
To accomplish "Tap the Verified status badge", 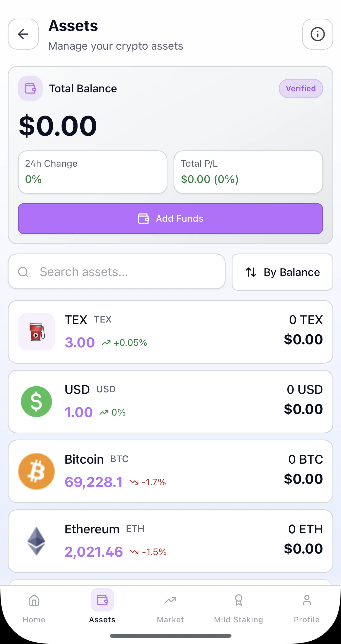I will click(301, 88).
